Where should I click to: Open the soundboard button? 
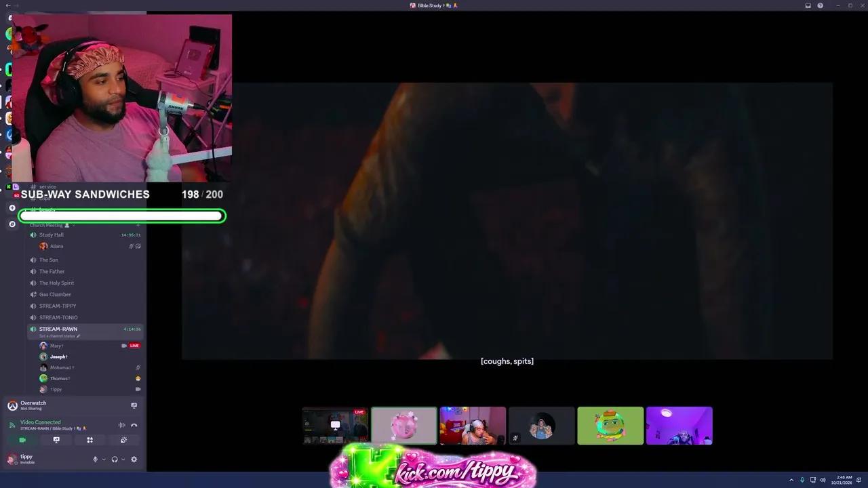tap(123, 440)
